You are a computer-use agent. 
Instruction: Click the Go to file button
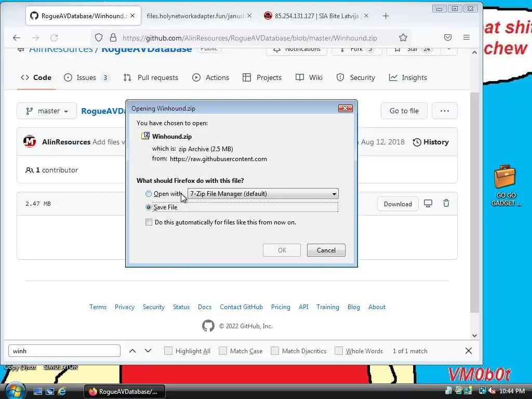pyautogui.click(x=404, y=111)
